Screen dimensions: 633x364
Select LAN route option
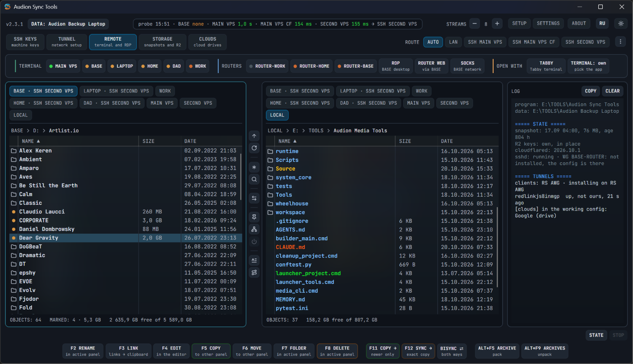point(453,42)
